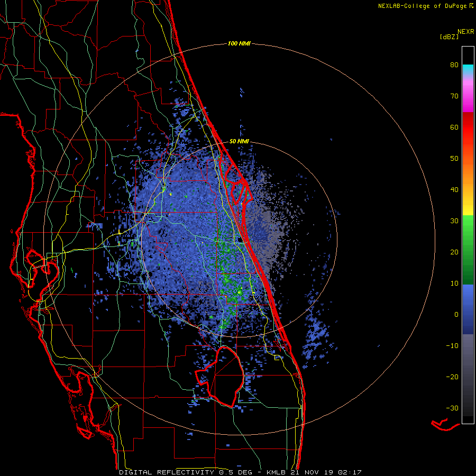Click the 50 value on the dBZ scale

(x=454, y=159)
